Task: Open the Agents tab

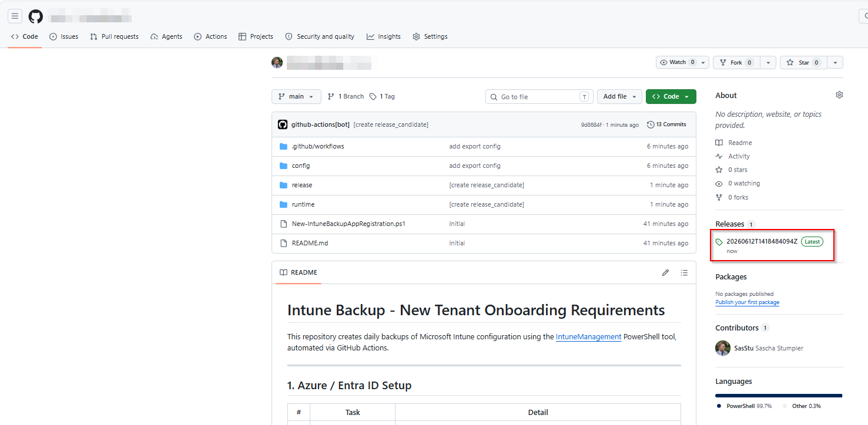Action: click(166, 36)
